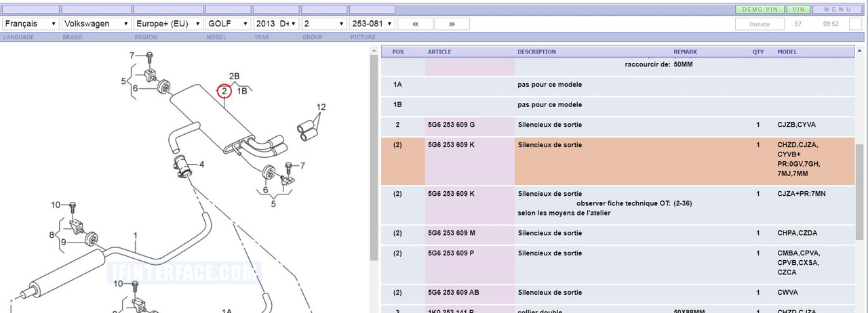Select article 5G6 253 609 AB
Viewport: 868px width, 313px height.
coord(453,293)
